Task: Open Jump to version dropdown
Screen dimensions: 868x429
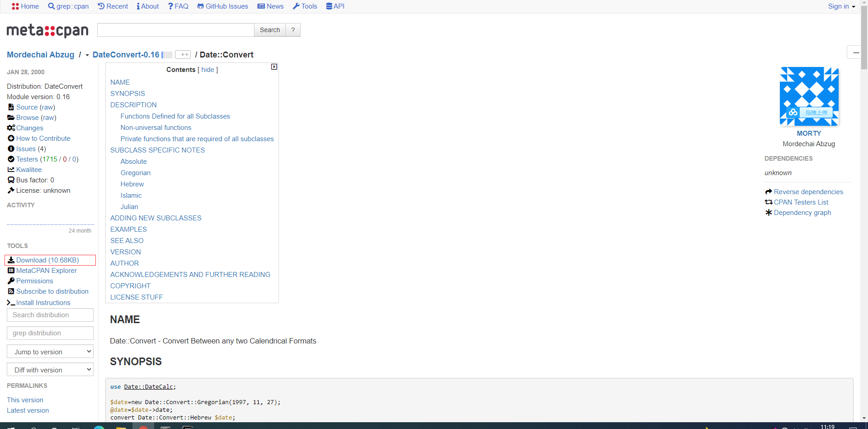Action: click(x=50, y=352)
